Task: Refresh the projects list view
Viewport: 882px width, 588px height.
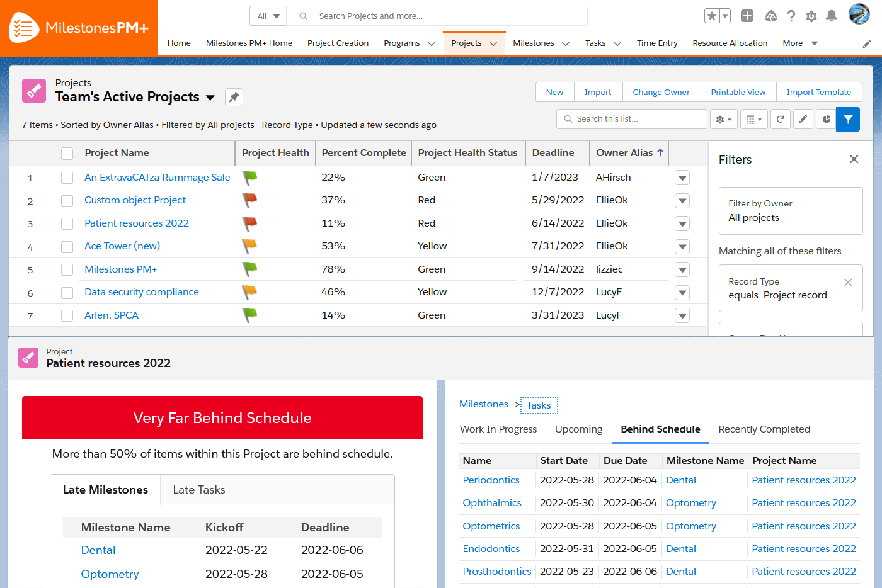Action: (x=781, y=119)
